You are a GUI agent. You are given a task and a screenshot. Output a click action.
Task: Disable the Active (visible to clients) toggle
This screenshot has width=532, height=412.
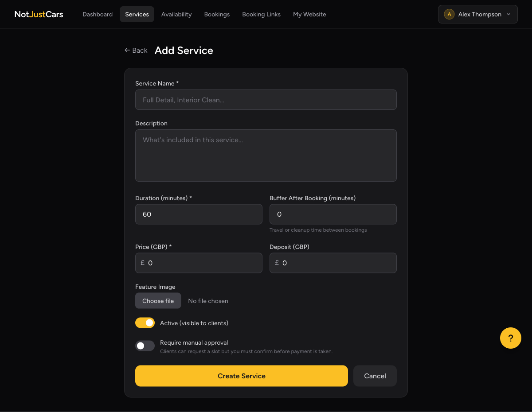pyautogui.click(x=145, y=323)
